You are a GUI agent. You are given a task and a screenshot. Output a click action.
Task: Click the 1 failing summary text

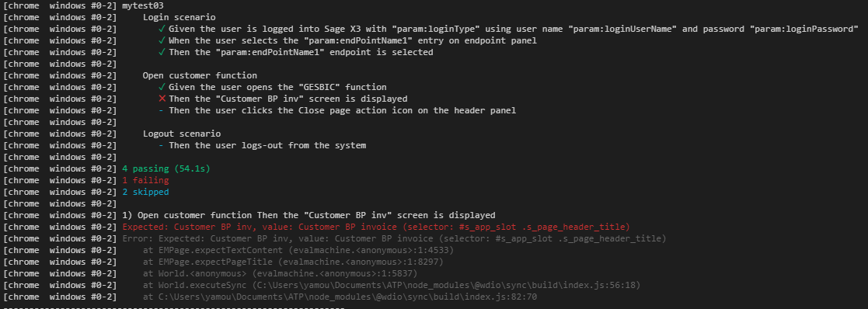click(x=145, y=180)
